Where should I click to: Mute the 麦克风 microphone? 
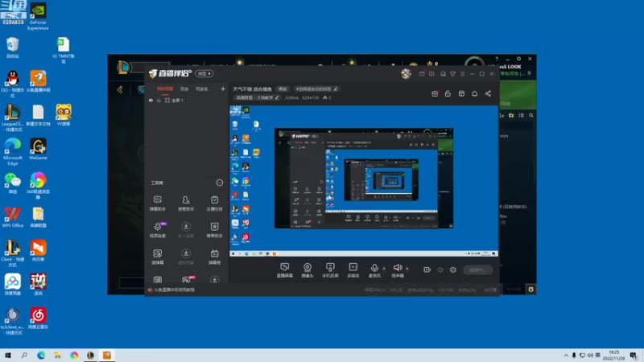[374, 270]
